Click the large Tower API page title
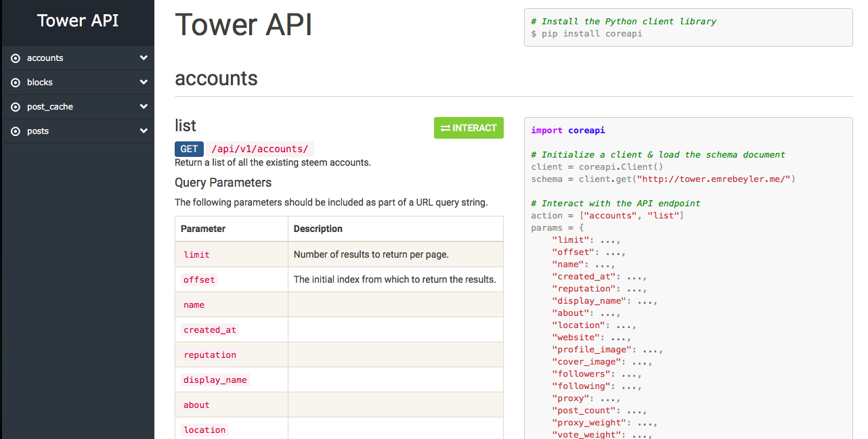This screenshot has width=868, height=439. click(244, 25)
